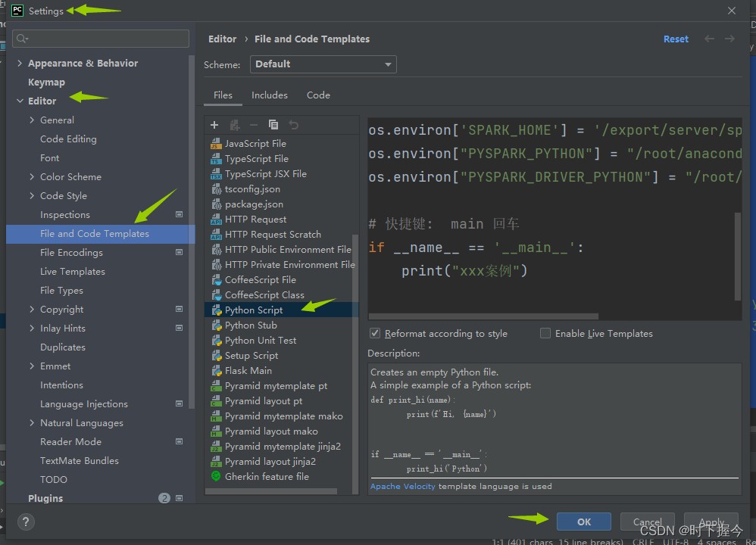
Task: Expand the Code Style node
Action: (32, 195)
